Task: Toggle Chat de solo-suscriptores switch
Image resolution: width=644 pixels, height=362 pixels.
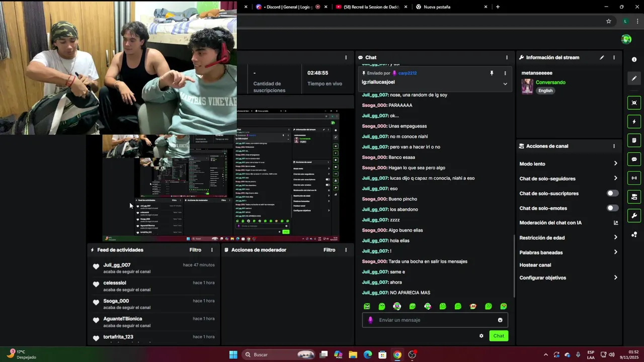Action: pyautogui.click(x=612, y=193)
